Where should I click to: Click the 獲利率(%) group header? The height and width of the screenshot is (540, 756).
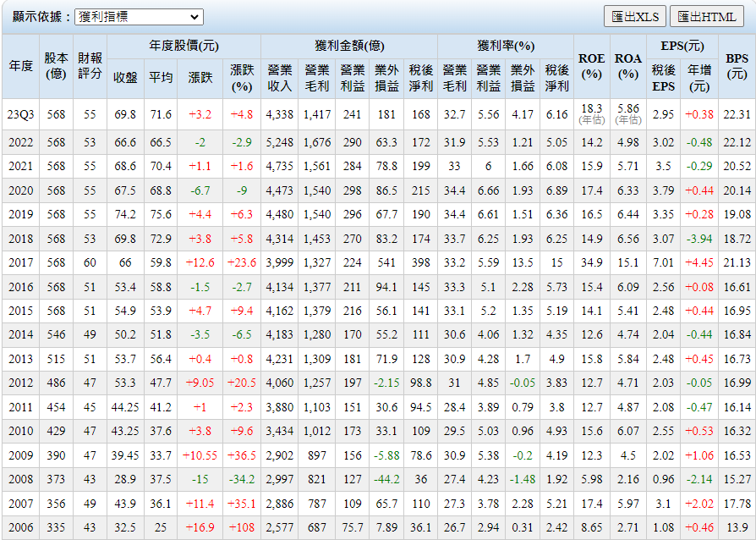(x=506, y=46)
